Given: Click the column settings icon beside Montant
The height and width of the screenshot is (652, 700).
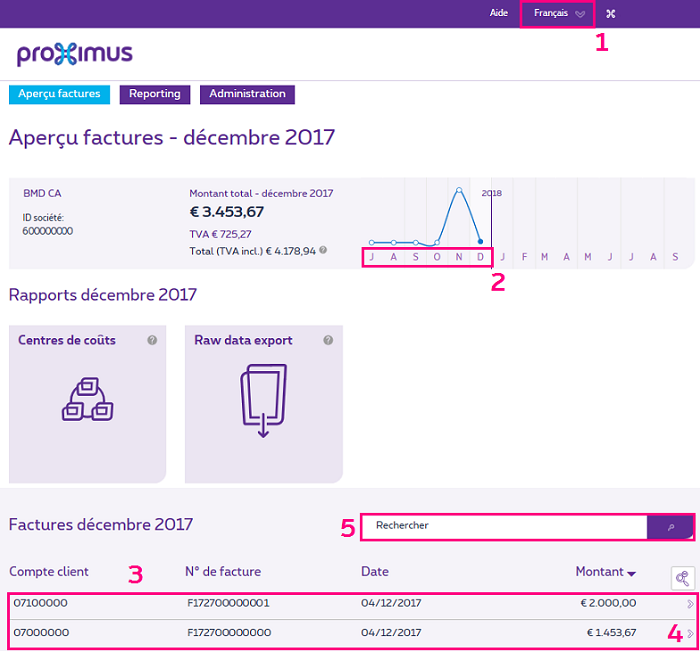Looking at the screenshot, I should tap(682, 578).
